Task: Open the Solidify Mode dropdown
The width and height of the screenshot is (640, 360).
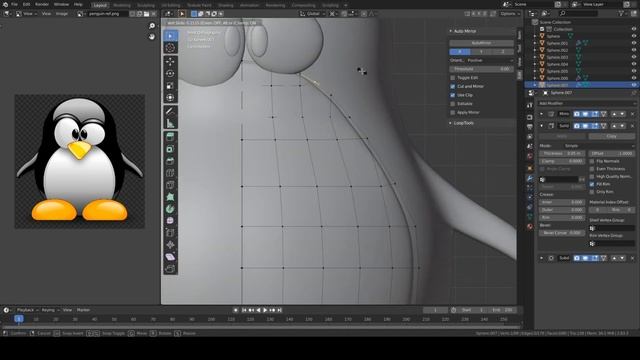Action: point(600,146)
